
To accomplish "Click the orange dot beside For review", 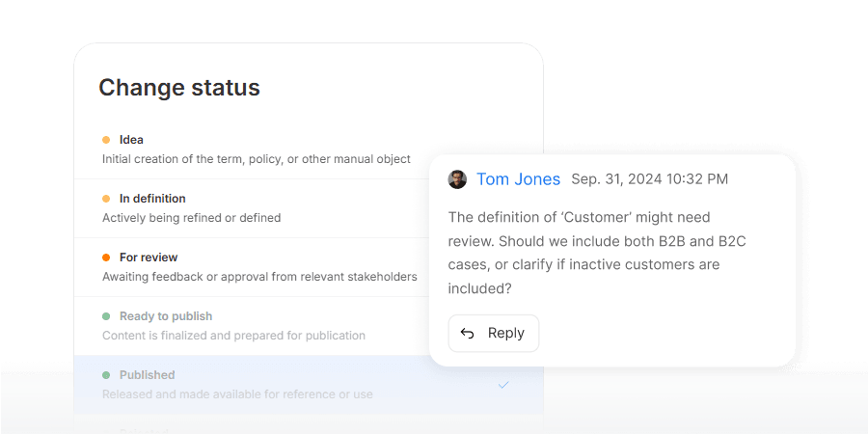I will click(106, 258).
